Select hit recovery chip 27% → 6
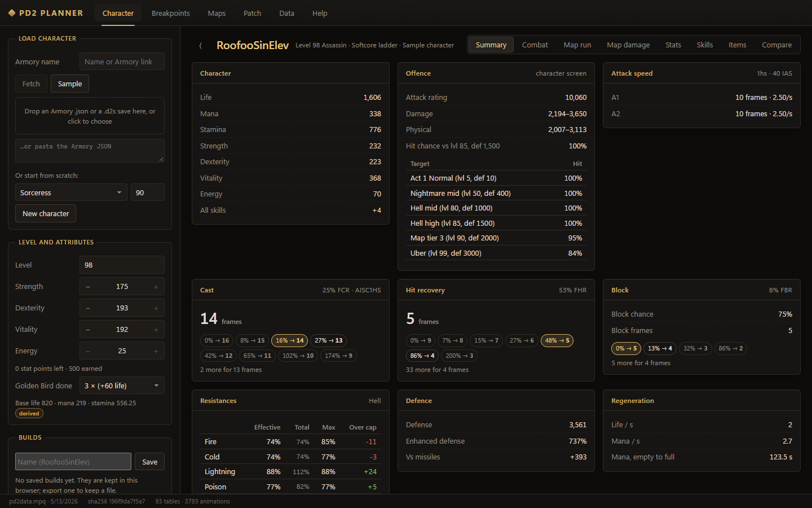The image size is (812, 508). click(x=522, y=340)
